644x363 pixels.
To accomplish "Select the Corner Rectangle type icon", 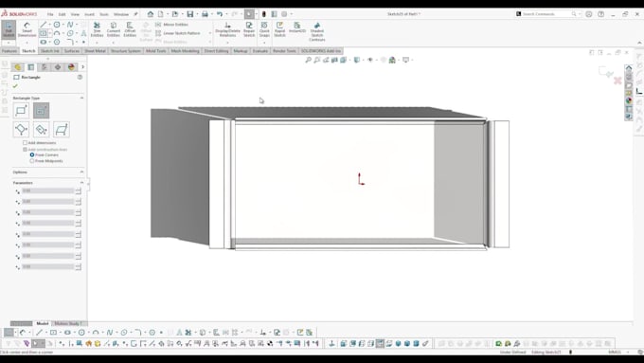I will pos(22,111).
